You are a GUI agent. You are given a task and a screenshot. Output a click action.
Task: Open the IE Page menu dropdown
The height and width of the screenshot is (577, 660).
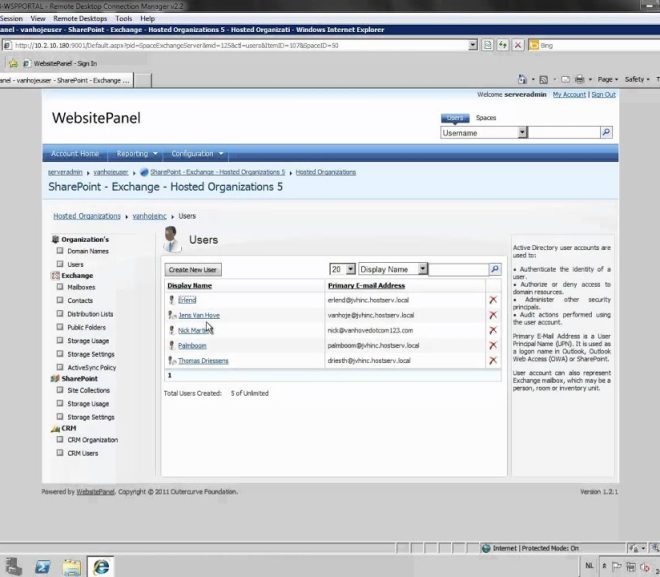(x=608, y=79)
